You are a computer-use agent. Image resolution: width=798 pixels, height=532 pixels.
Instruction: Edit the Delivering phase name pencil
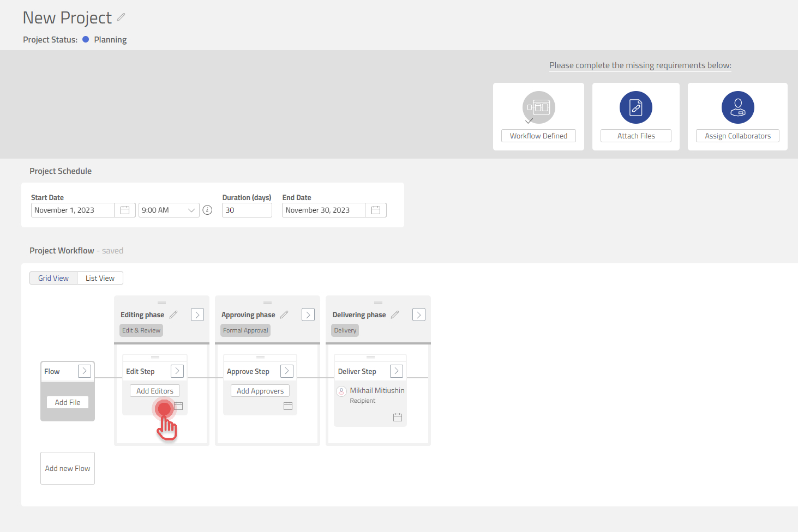[395, 315]
